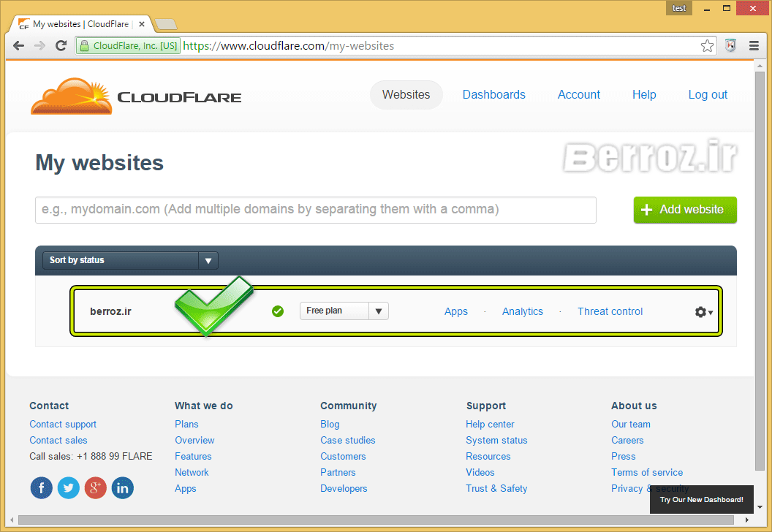Click the Twitter bird icon
The image size is (772, 532).
69,487
